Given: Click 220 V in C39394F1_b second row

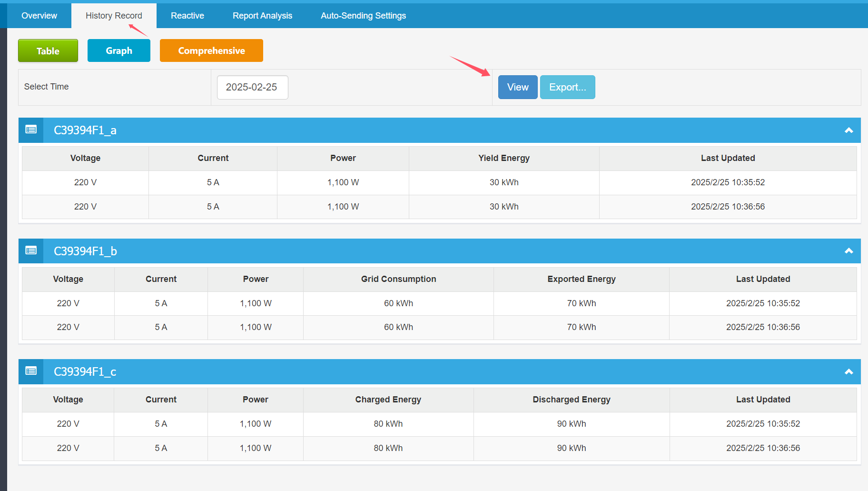Looking at the screenshot, I should (x=68, y=327).
